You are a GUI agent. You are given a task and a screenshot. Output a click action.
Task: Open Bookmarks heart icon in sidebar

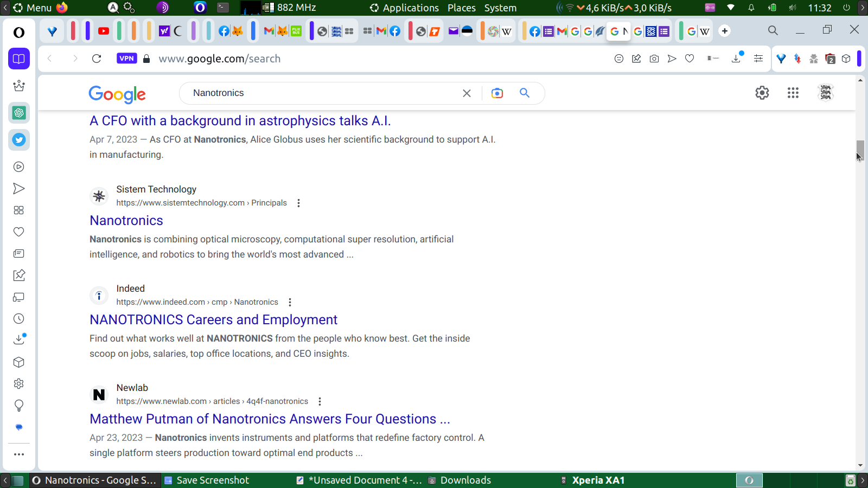pyautogui.click(x=19, y=232)
